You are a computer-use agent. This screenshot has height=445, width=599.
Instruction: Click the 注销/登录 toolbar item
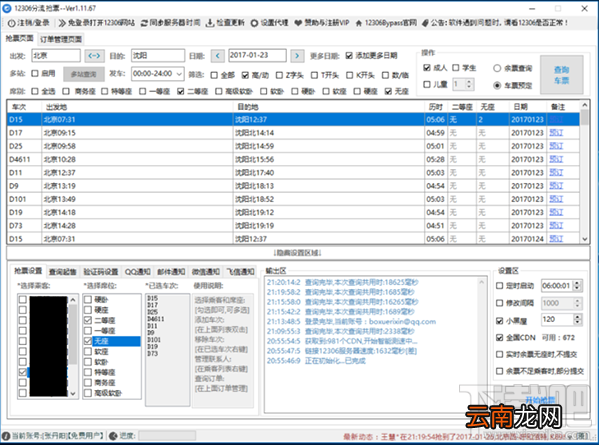(29, 23)
